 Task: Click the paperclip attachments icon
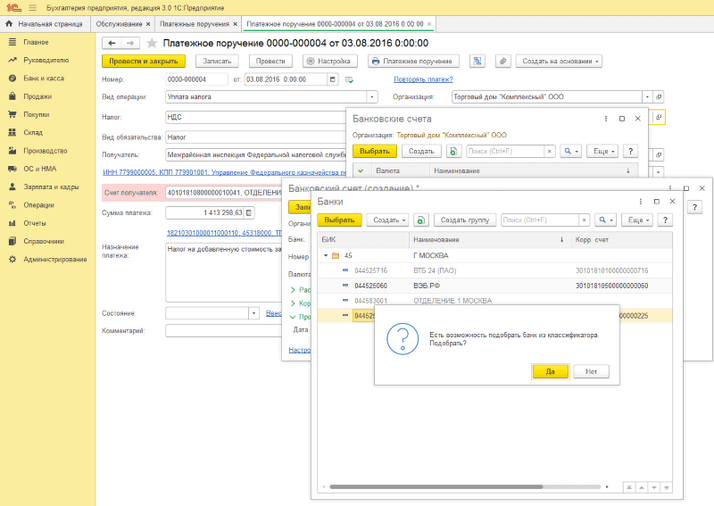(x=502, y=61)
